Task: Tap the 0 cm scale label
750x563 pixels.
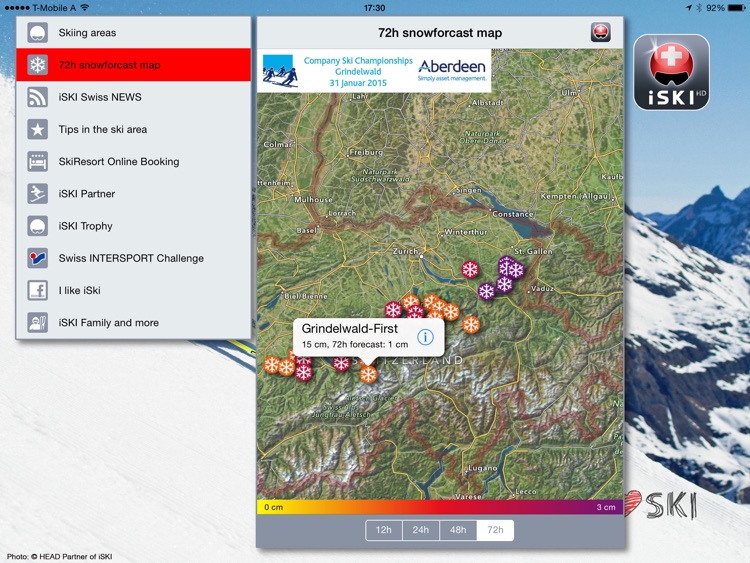Action: click(x=274, y=507)
